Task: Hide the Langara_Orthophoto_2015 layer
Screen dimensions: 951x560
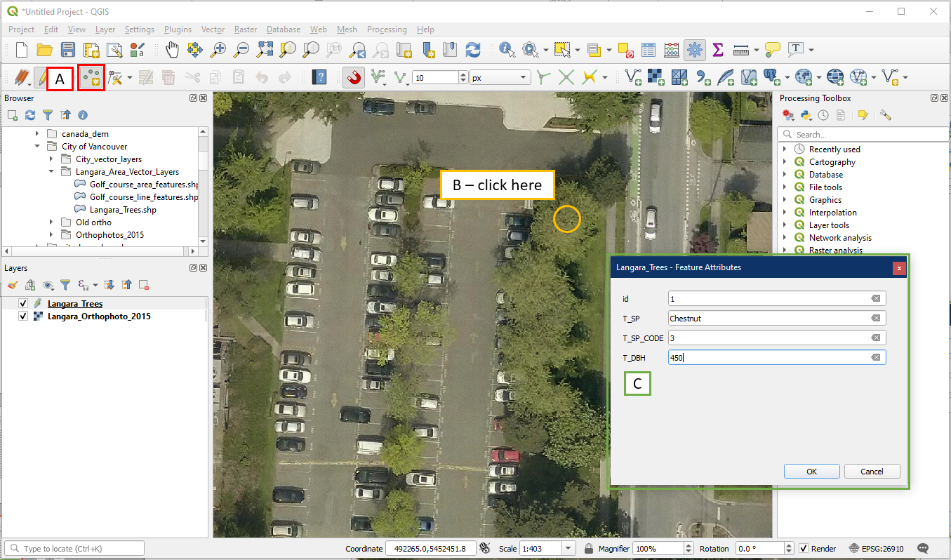Action: [x=23, y=316]
